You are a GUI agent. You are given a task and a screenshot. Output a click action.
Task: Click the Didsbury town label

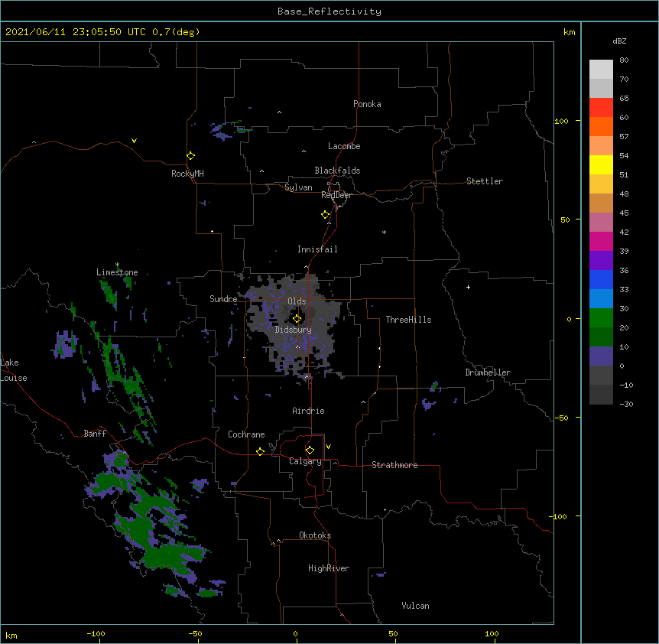pyautogui.click(x=294, y=330)
